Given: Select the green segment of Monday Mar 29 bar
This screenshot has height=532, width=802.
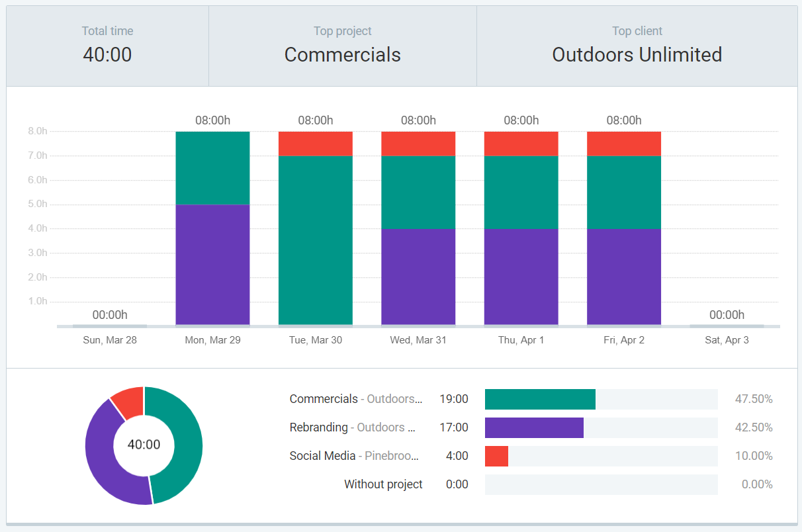Looking at the screenshot, I should click(212, 168).
